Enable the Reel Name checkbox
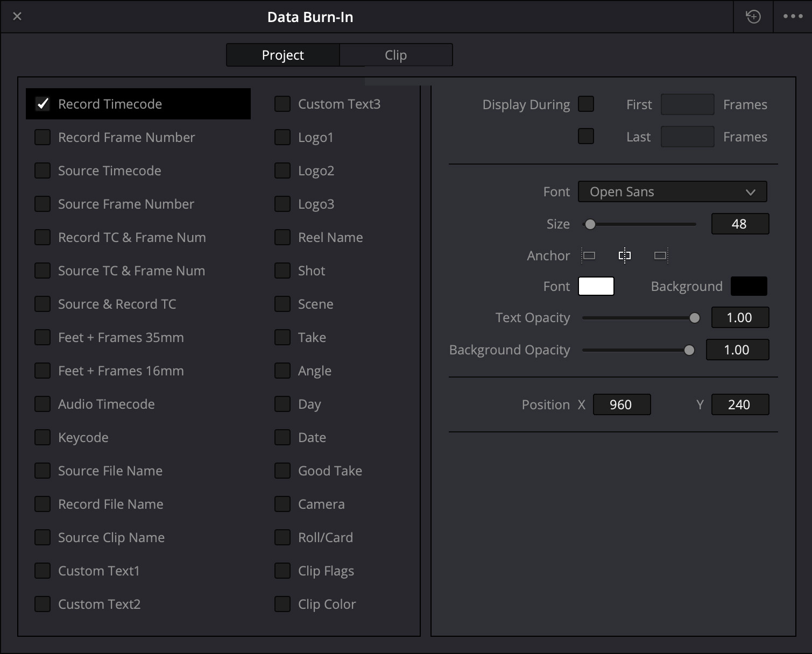This screenshot has width=812, height=654. pyautogui.click(x=283, y=237)
